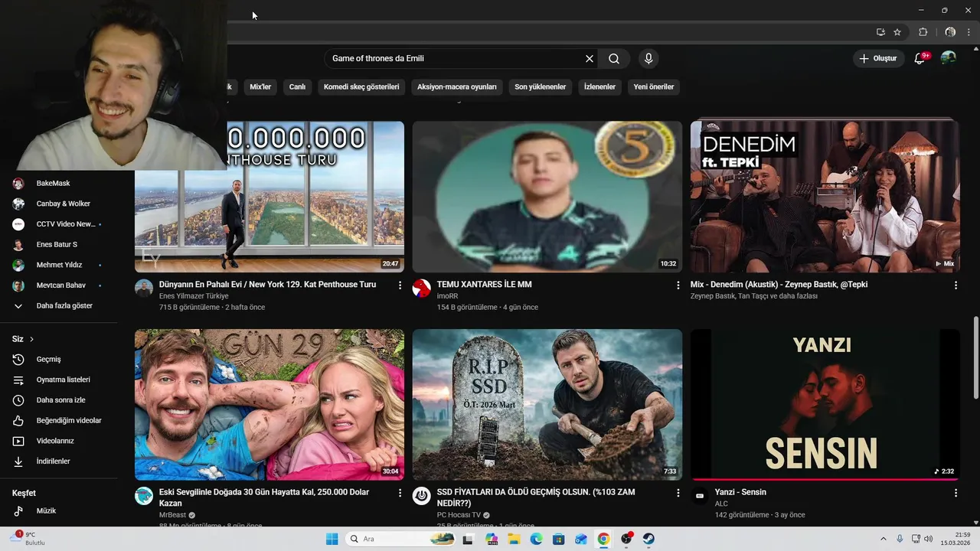The image size is (980, 551).
Task: Open the YouTube account avatar menu
Action: point(948,58)
